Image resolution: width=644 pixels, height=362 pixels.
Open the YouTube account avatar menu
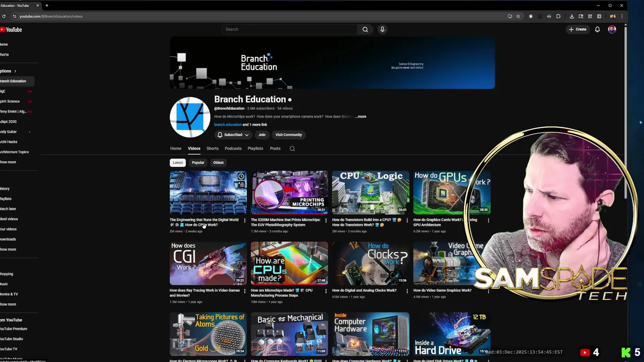pos(612,29)
